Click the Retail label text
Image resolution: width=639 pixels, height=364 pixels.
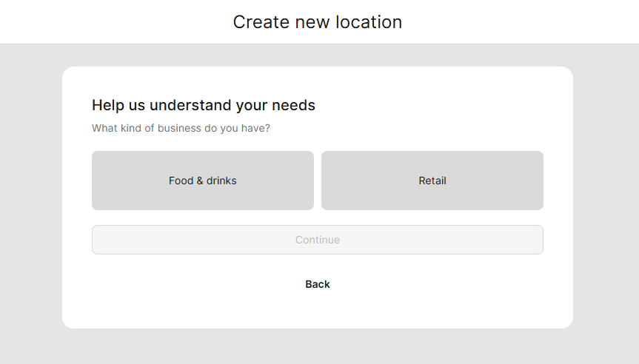(432, 181)
